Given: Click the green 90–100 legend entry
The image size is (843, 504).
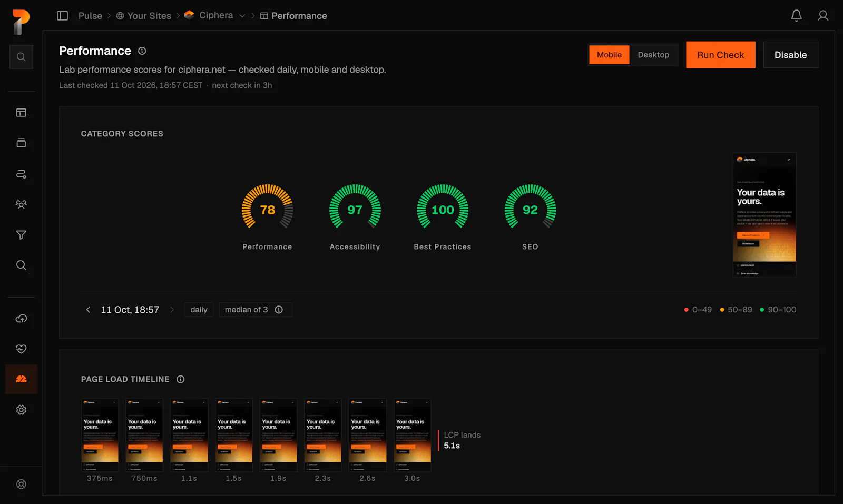Looking at the screenshot, I should tap(778, 310).
